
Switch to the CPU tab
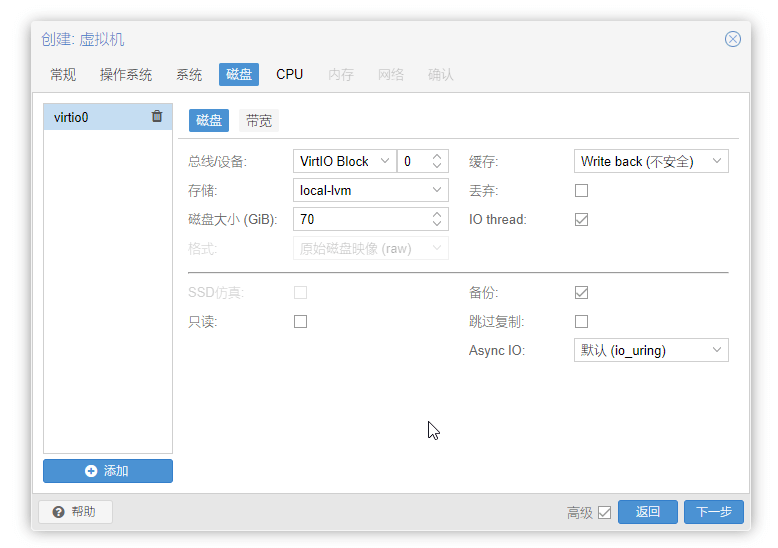point(289,74)
